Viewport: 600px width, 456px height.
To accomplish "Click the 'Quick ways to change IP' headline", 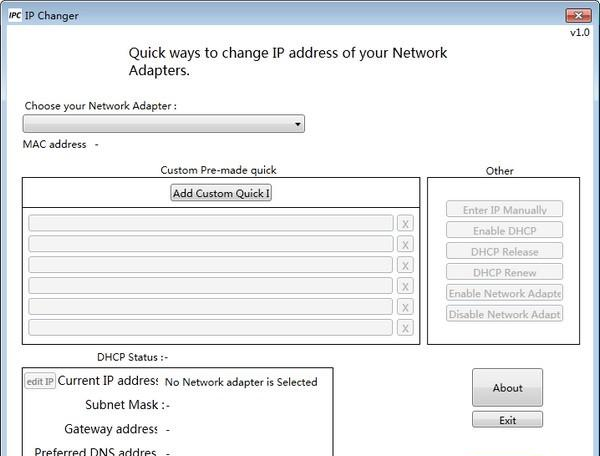I will [288, 61].
